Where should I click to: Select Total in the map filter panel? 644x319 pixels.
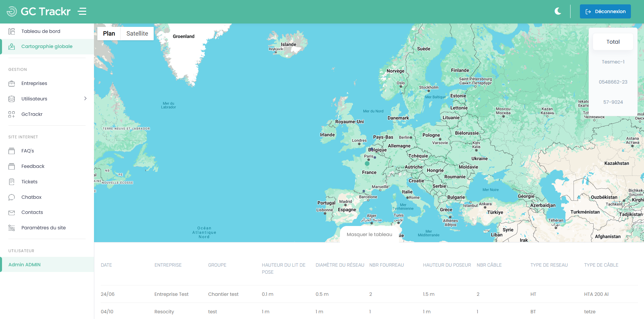coord(613,42)
